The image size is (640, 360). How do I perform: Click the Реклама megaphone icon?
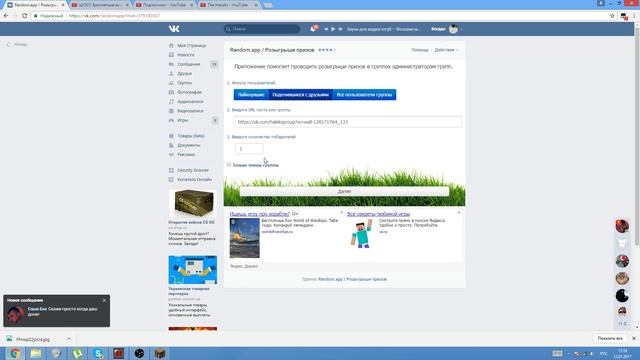[x=171, y=155]
